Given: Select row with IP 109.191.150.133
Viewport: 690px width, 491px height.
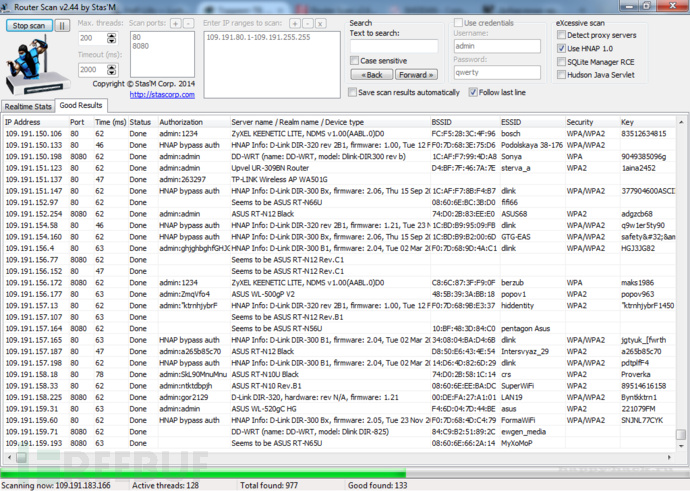Looking at the screenshot, I should click(x=339, y=145).
